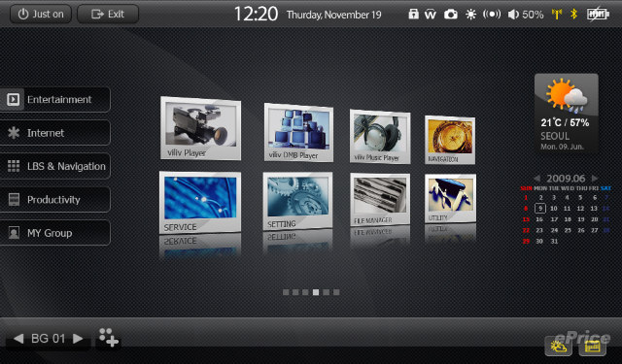This screenshot has height=364, width=622.
Task: Click the Exit button
Action: [x=108, y=14]
